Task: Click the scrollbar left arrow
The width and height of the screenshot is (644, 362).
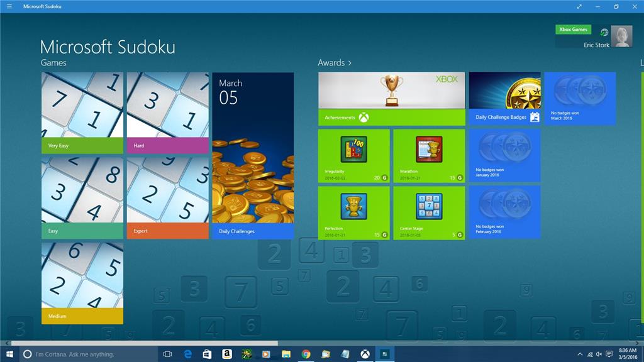Action: (x=7, y=343)
